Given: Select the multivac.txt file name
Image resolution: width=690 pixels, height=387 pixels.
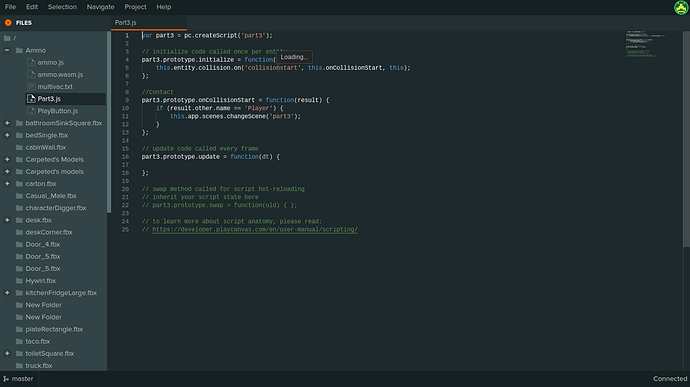Looking at the screenshot, I should point(55,87).
